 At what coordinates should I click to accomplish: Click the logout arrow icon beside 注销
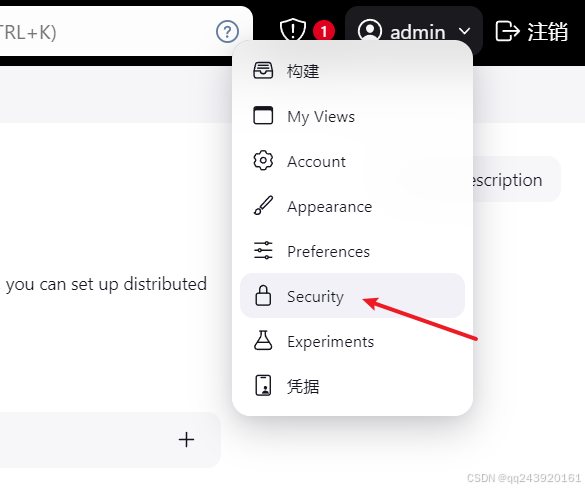(507, 31)
